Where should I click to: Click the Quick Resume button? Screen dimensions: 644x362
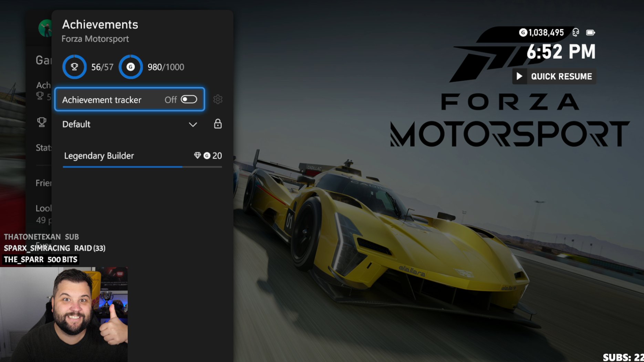tap(554, 76)
